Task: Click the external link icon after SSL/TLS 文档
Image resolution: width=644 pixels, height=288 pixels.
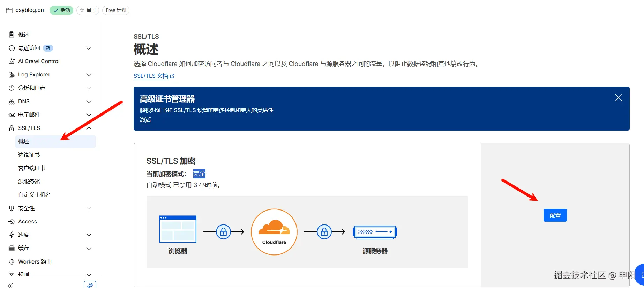Action: (x=172, y=76)
